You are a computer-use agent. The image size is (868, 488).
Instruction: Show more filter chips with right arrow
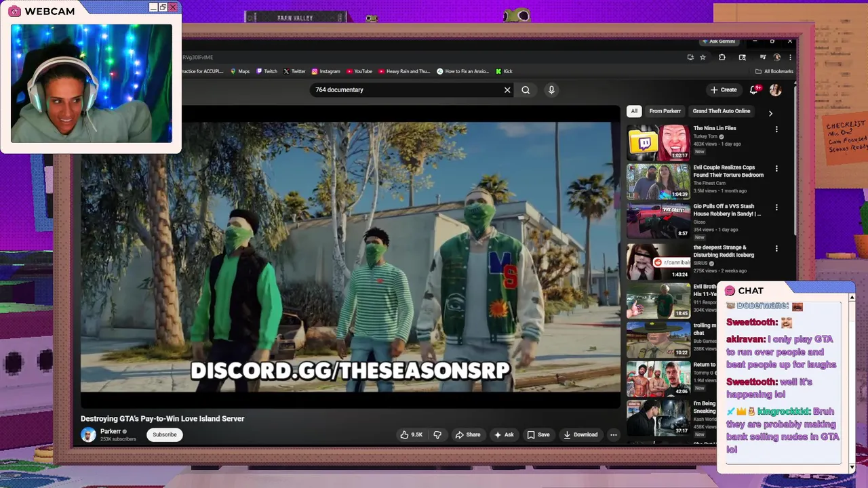(x=770, y=113)
